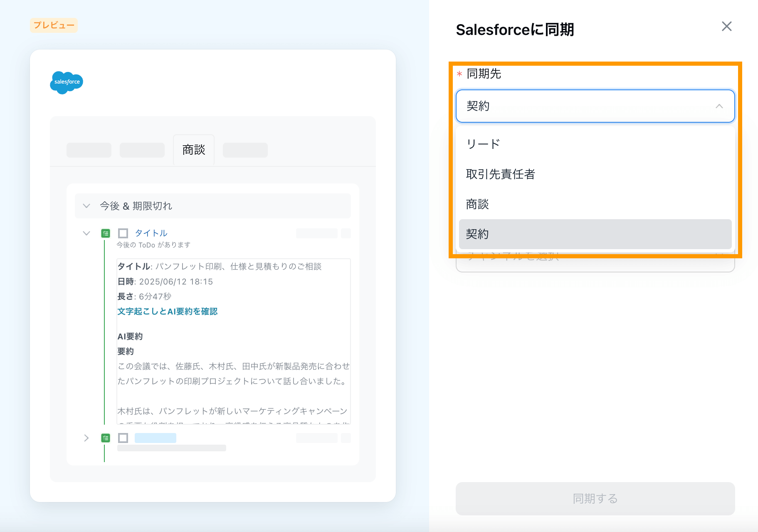Image resolution: width=758 pixels, height=532 pixels.
Task: Click the プレビュー badge
Action: point(54,25)
